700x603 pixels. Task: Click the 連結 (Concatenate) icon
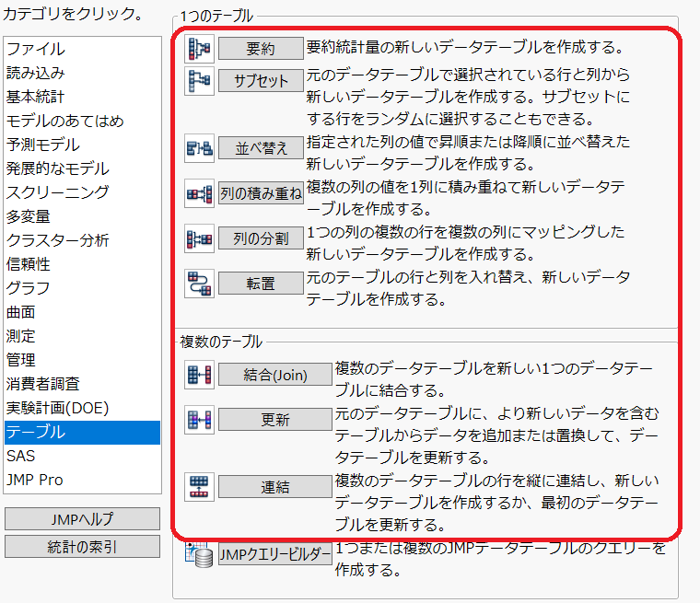[x=199, y=487]
